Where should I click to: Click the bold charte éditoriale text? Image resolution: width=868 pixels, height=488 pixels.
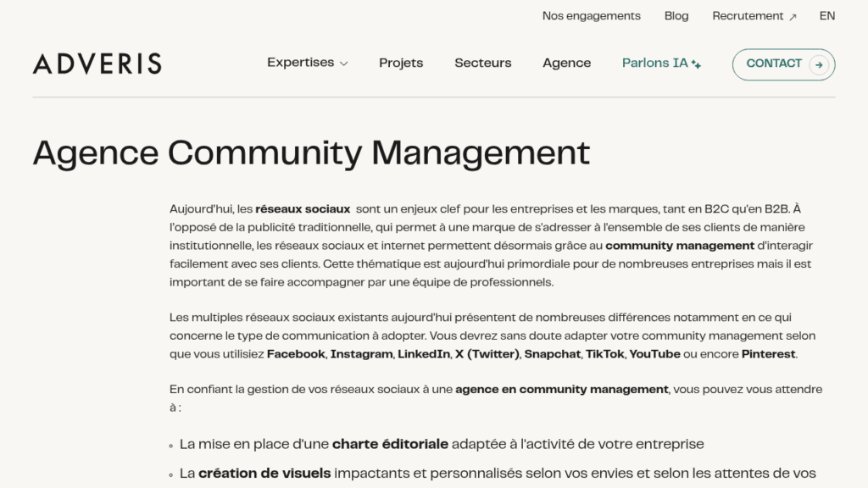point(390,444)
